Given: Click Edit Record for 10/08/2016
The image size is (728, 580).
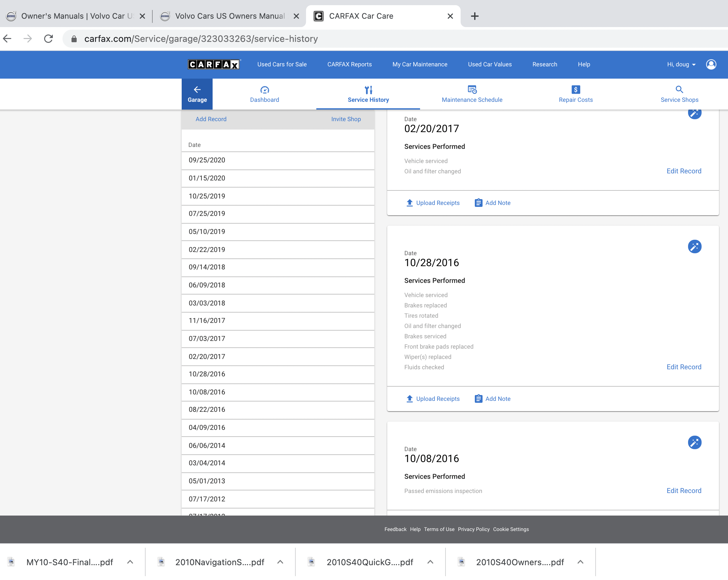Looking at the screenshot, I should (684, 490).
